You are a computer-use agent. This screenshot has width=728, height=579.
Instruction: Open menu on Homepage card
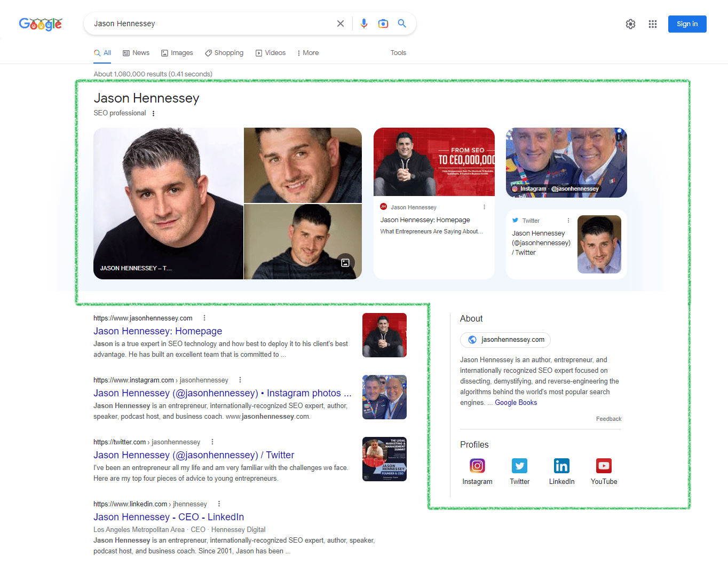pyautogui.click(x=485, y=207)
